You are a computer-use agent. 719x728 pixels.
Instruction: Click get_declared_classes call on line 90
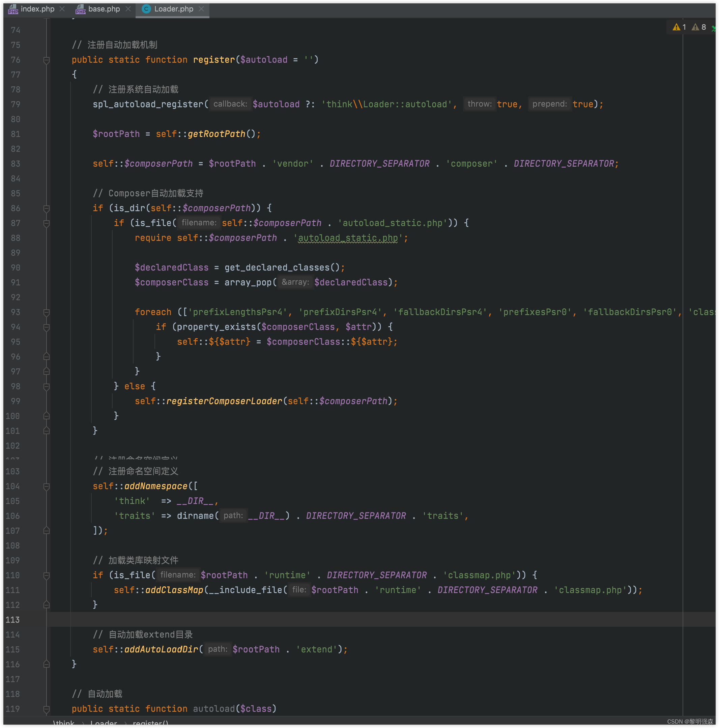pyautogui.click(x=277, y=268)
